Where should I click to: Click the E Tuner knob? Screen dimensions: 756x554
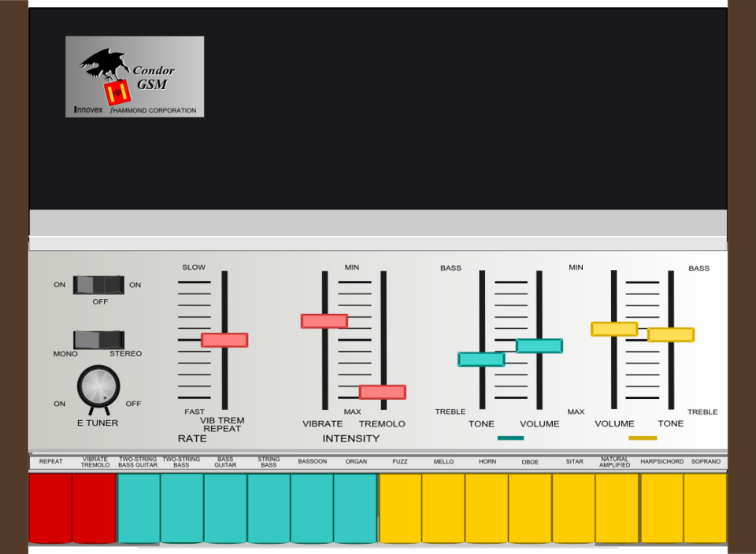point(98,386)
